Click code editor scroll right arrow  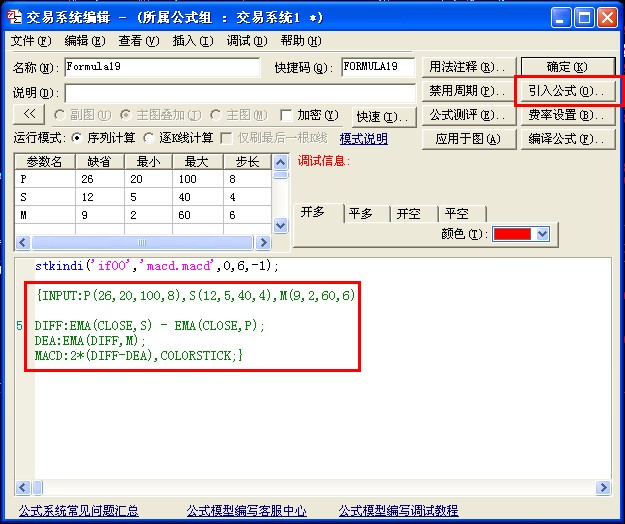point(603,487)
